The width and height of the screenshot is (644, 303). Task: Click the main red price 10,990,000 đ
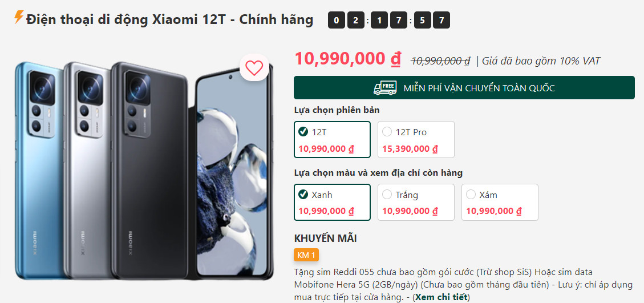coord(348,59)
